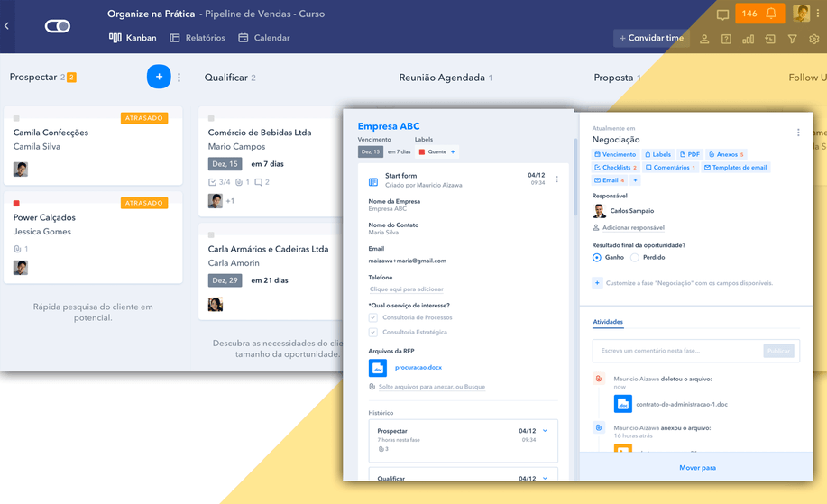Click the help question mark icon
827x504 pixels.
click(726, 39)
